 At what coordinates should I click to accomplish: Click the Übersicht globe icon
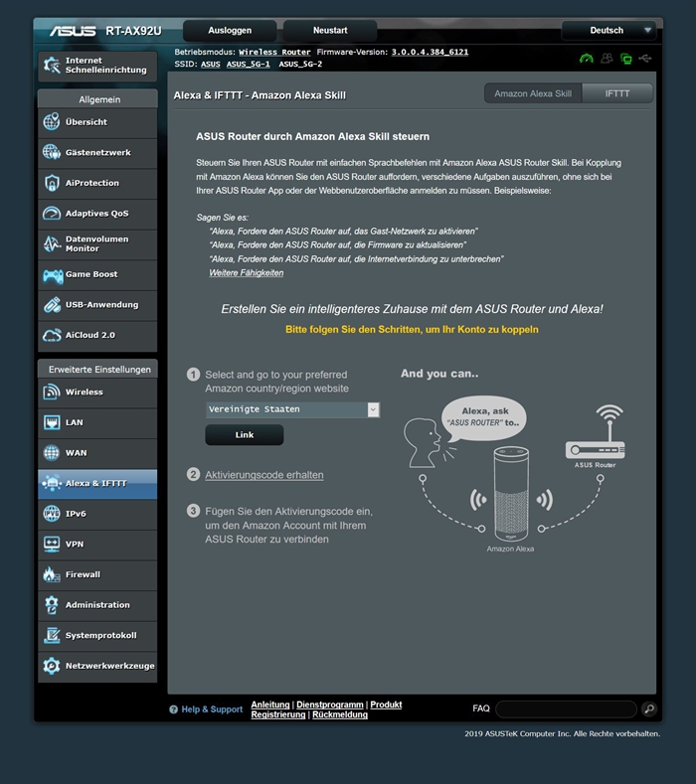(52, 122)
